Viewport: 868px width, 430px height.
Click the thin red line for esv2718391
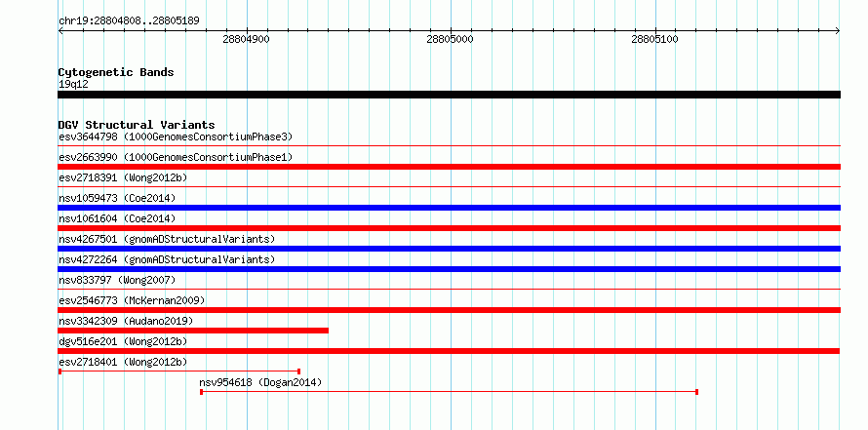[449, 187]
